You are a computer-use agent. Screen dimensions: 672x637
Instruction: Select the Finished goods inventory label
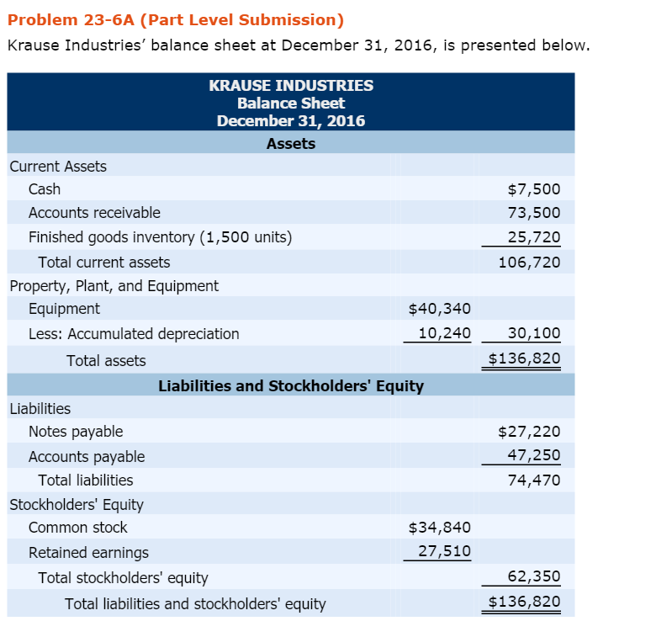point(160,236)
